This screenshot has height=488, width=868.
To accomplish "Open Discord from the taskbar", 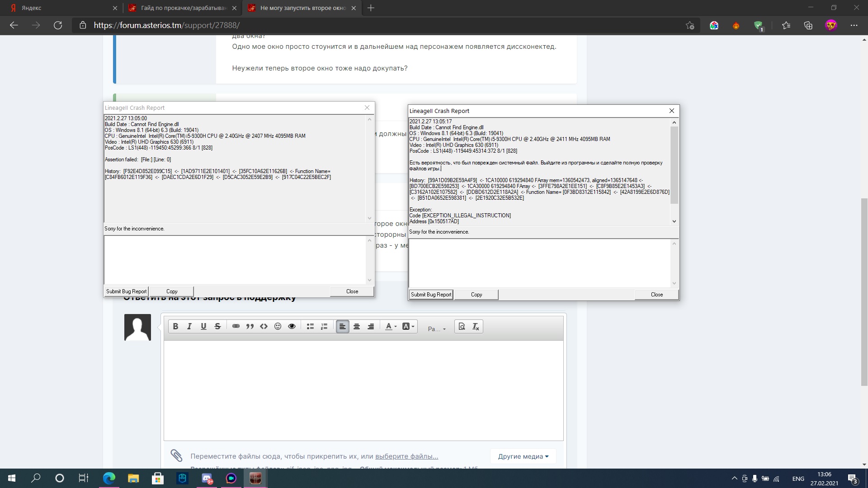I will click(207, 478).
